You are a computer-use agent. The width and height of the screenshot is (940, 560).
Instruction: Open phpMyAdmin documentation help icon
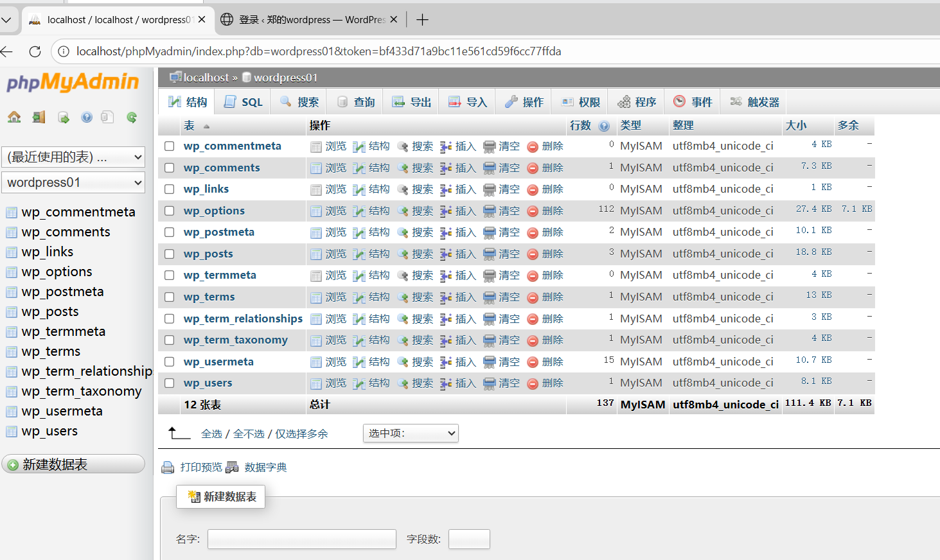click(87, 117)
